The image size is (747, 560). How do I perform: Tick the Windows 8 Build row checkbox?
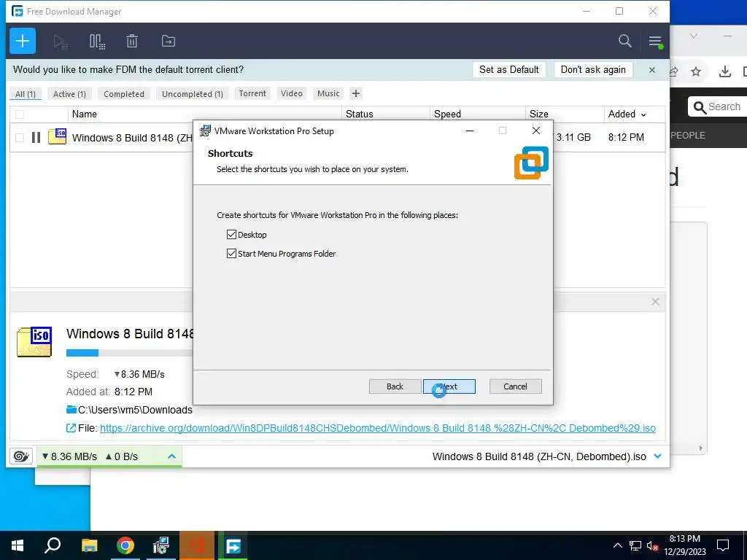click(x=20, y=138)
